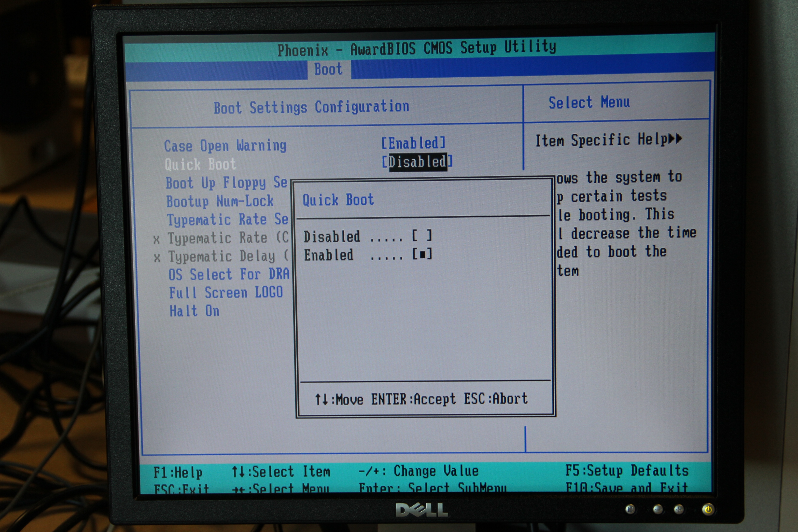798x532 pixels.
Task: Choose the Disabled radio option in popup
Action: point(368,236)
